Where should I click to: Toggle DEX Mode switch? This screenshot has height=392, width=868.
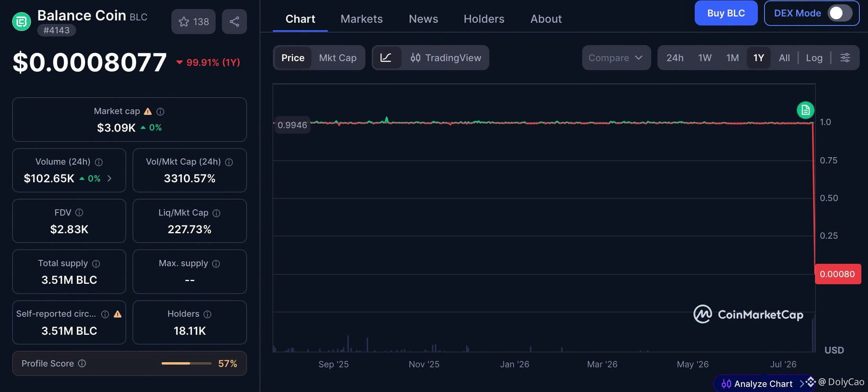pyautogui.click(x=840, y=13)
